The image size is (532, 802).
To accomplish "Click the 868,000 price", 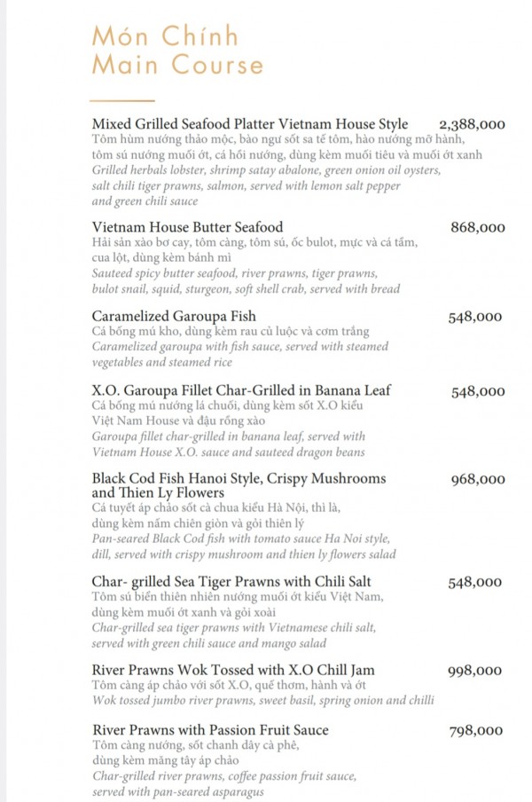I will 477,228.
